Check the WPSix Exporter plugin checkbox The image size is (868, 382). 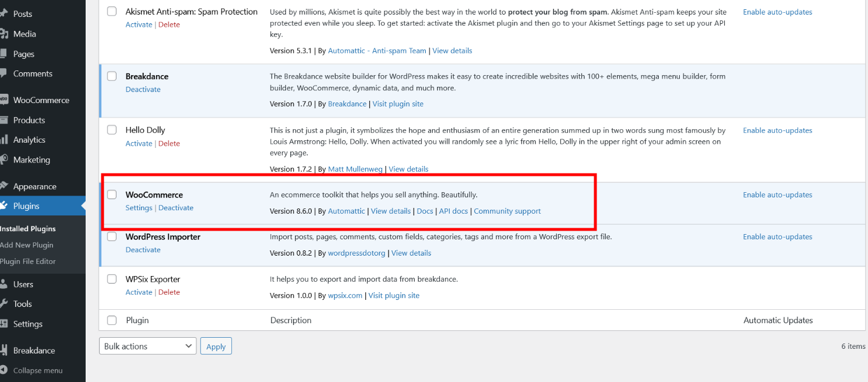[112, 279]
